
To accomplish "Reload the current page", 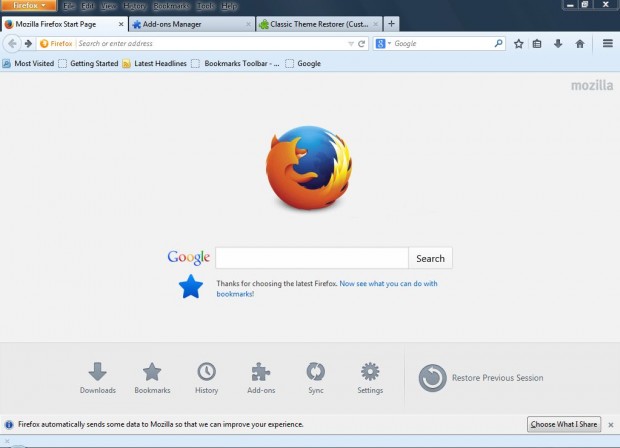I will (x=361, y=44).
